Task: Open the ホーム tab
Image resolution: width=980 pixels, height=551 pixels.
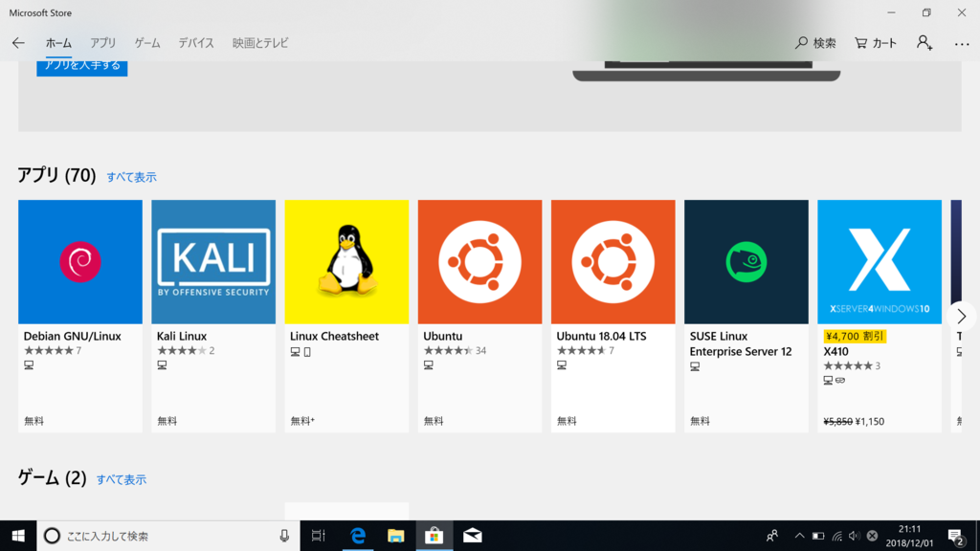Action: pos(58,43)
